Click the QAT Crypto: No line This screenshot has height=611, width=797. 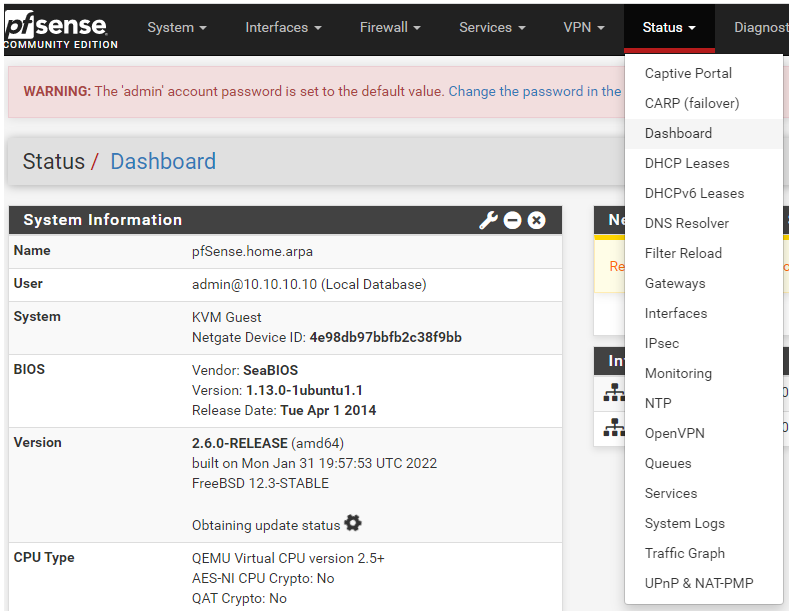pos(239,598)
